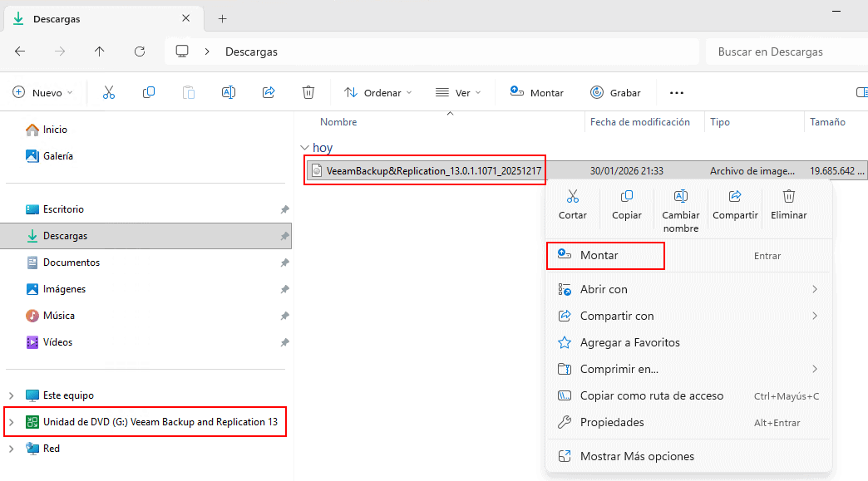The width and height of the screenshot is (868, 481).
Task: Click the 30/01/2026 21:33 date cell
Action: 626,171
